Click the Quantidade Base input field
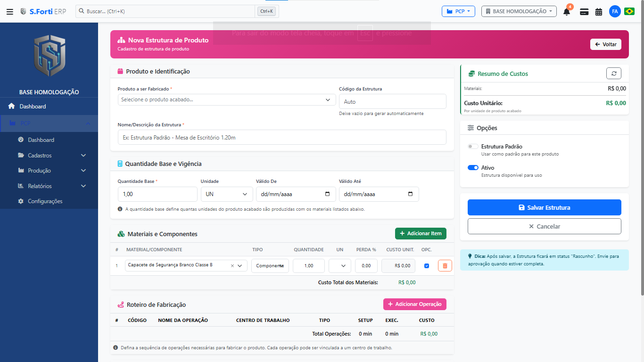This screenshot has height=362, width=644. [157, 194]
